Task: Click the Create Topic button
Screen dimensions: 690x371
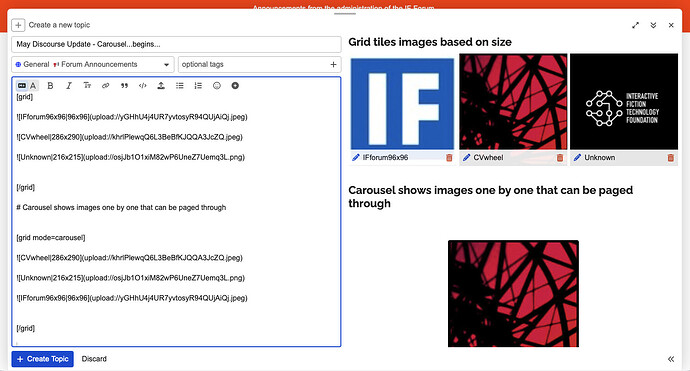Action: point(43,359)
